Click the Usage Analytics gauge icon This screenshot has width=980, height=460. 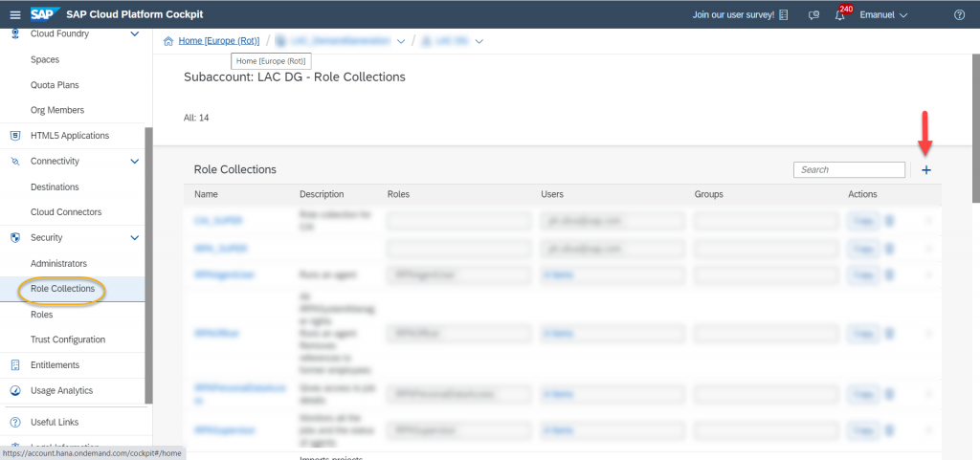point(16,391)
